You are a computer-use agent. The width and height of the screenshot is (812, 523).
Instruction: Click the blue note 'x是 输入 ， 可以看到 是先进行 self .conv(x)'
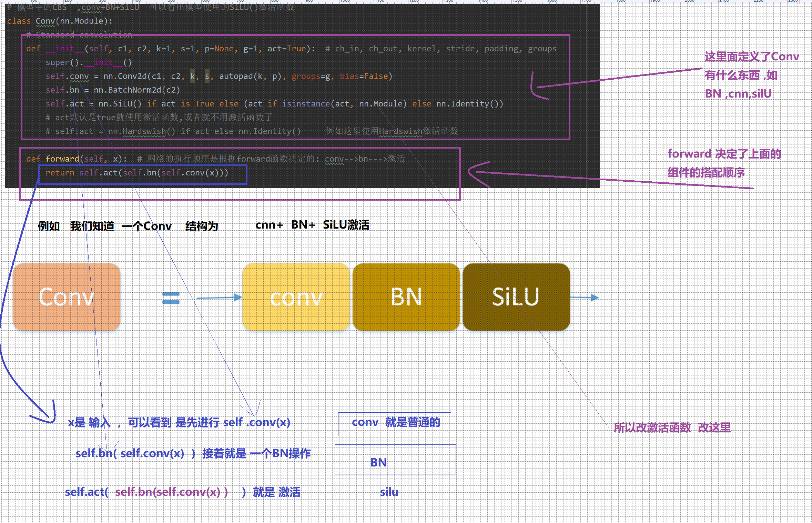click(179, 422)
